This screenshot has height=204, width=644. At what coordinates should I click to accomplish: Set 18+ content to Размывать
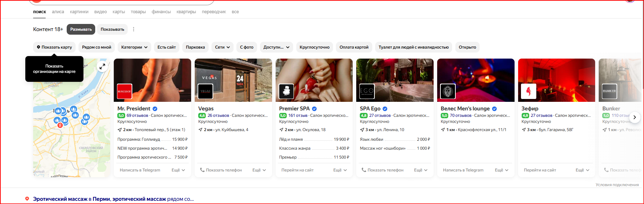81,29
